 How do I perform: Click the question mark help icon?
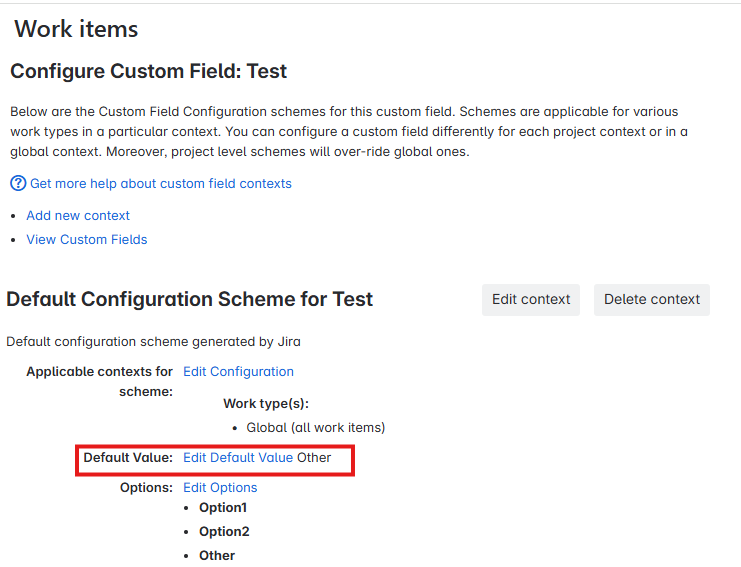pos(18,183)
